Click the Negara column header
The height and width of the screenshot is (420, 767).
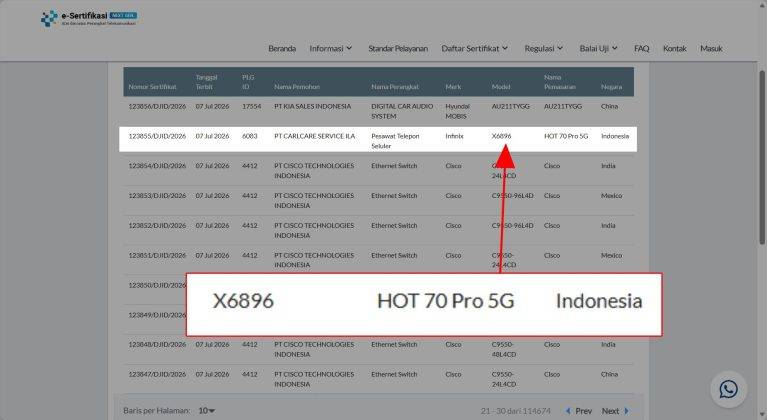pos(611,87)
